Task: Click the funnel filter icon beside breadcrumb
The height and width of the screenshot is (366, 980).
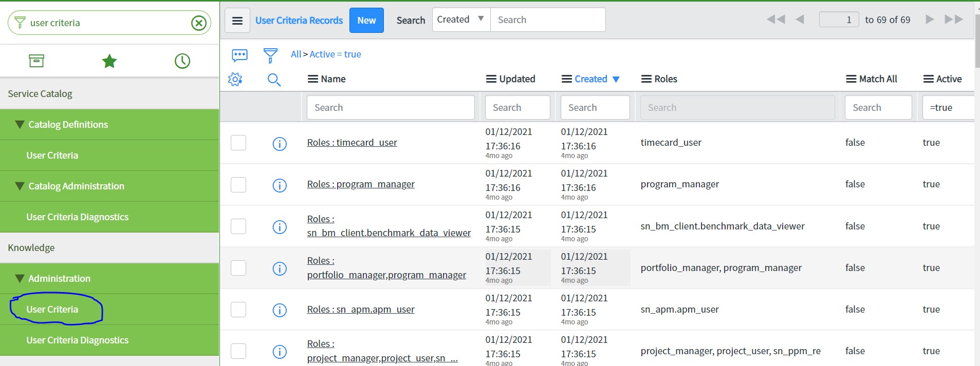Action: tap(270, 55)
